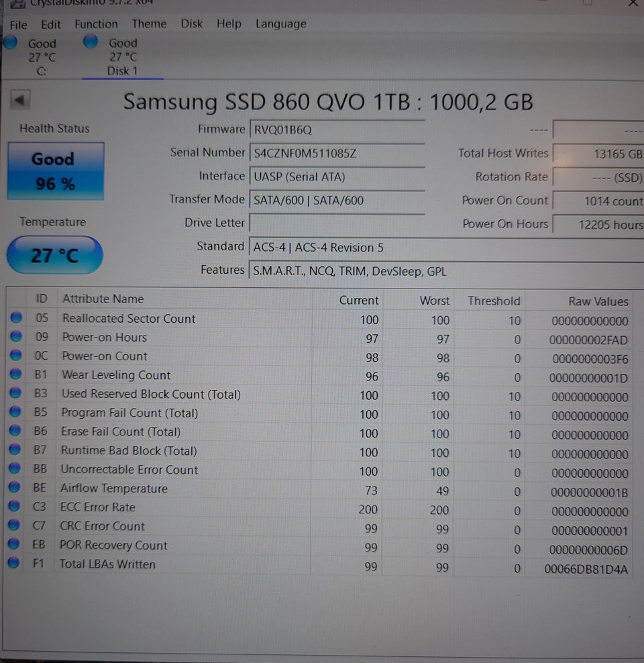Click Rotation Rate value ---- (SSD)
This screenshot has width=644, height=663.
coord(598,177)
